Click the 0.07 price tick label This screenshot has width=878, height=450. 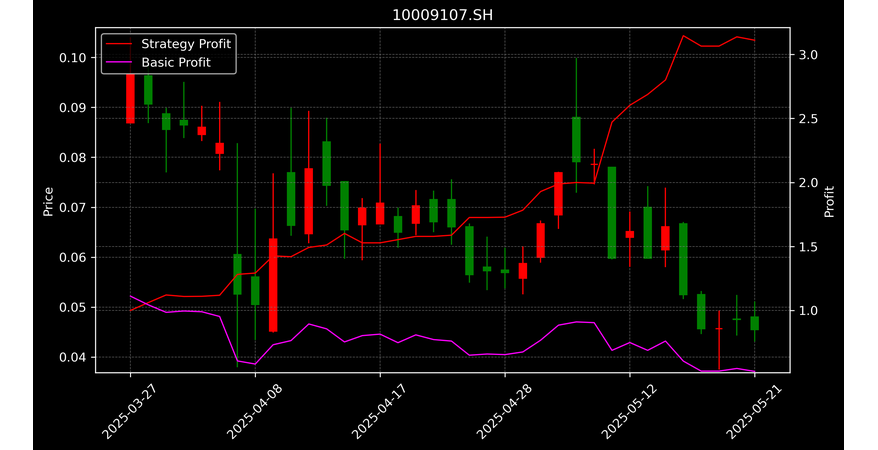coord(73,208)
